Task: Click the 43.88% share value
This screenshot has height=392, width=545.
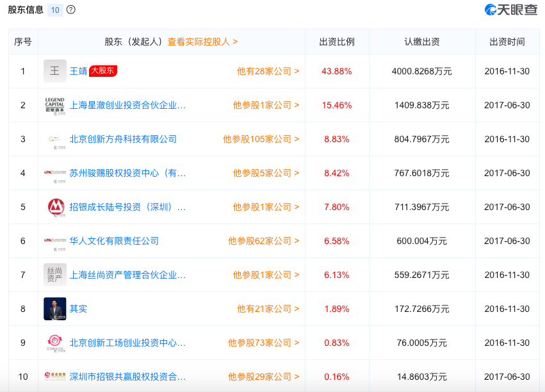Action: (337, 71)
